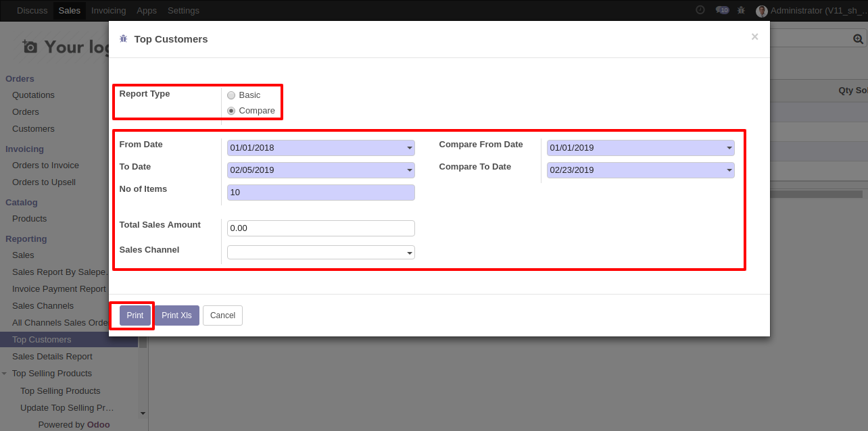
Task: Collapse the Top Selling Products tree arrow
Action: click(x=5, y=374)
